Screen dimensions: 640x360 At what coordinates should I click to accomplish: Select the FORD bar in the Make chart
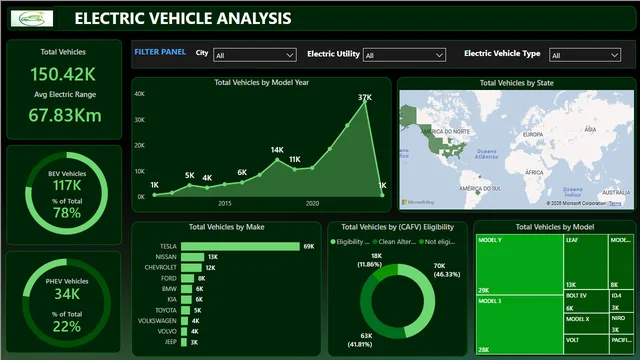click(187, 278)
